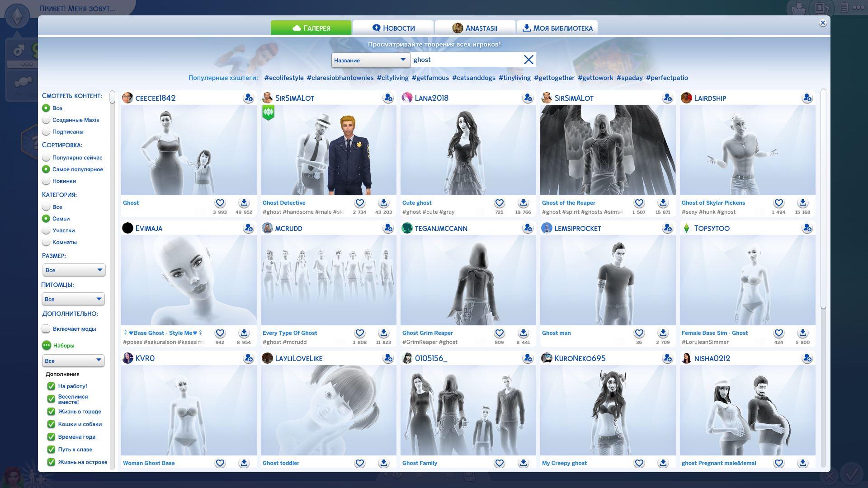This screenshot has height=488, width=868.
Task: Follow creator Lairdship icon
Action: [x=807, y=98]
